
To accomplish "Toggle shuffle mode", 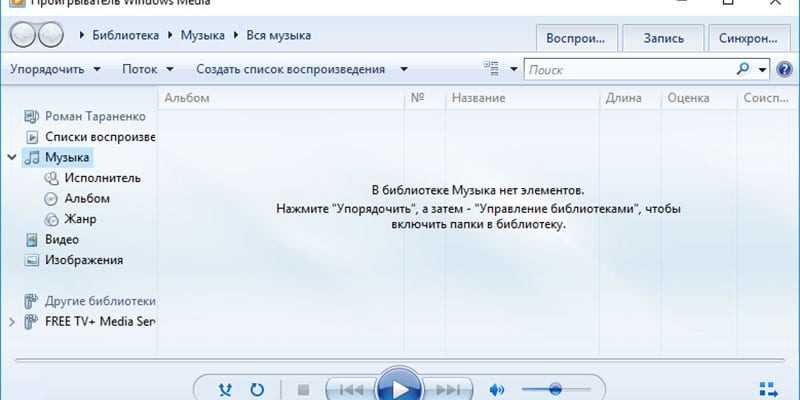I will [x=225, y=390].
